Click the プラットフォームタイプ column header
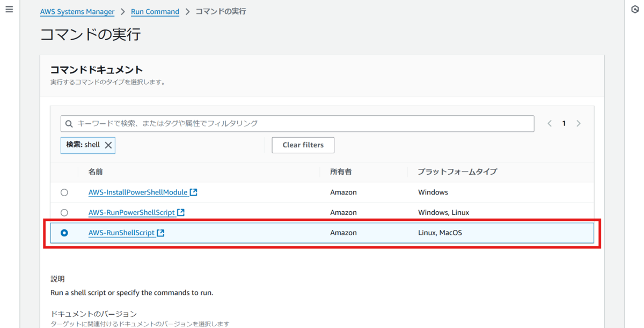Screen dimensions: 644x328 457,172
